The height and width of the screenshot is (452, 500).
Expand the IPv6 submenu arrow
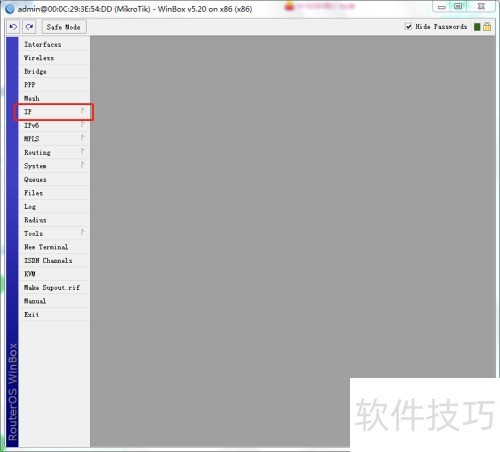(83, 124)
